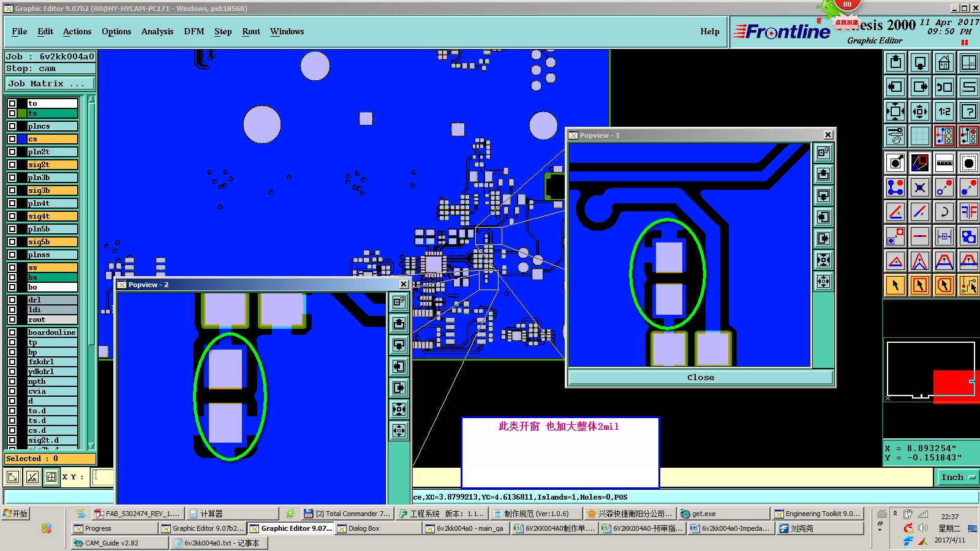Toggle checkbox for layer pln3b
The width and height of the screenshot is (980, 551).
[12, 178]
